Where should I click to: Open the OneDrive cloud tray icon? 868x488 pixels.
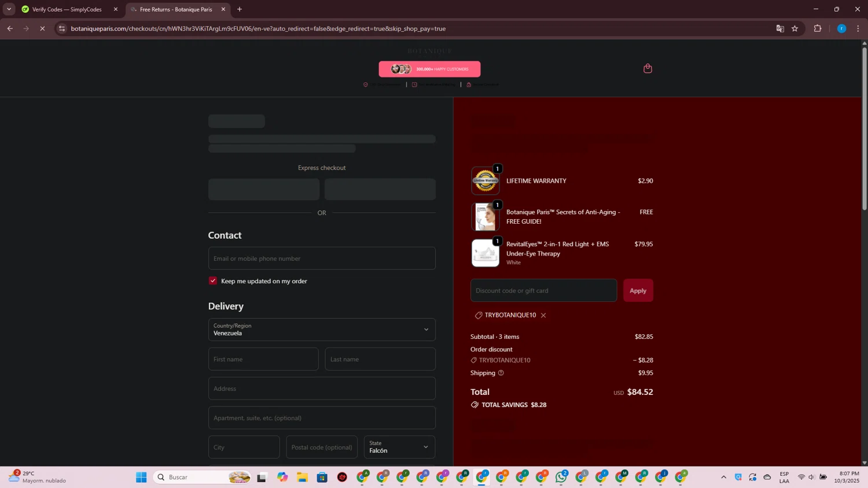767,477
